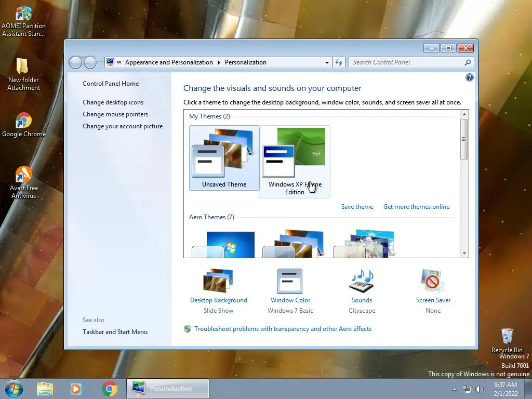Click the Save theme link
The height and width of the screenshot is (399, 532).
357,207
